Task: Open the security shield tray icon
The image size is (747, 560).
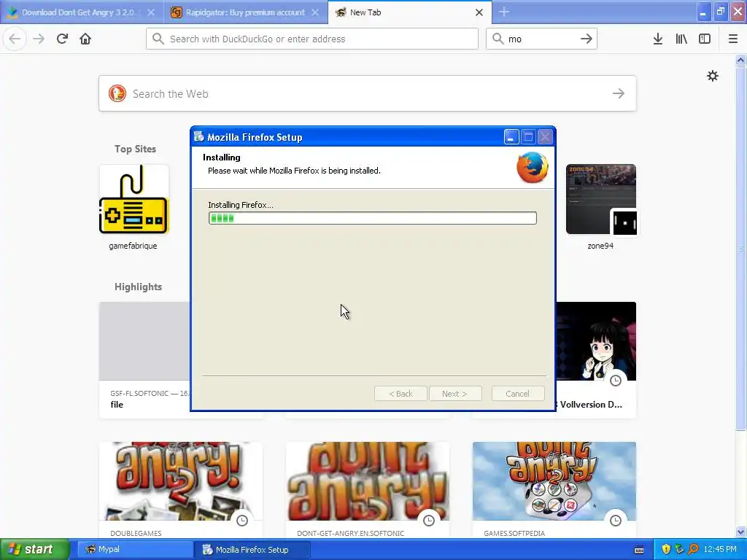Action: pos(666,549)
